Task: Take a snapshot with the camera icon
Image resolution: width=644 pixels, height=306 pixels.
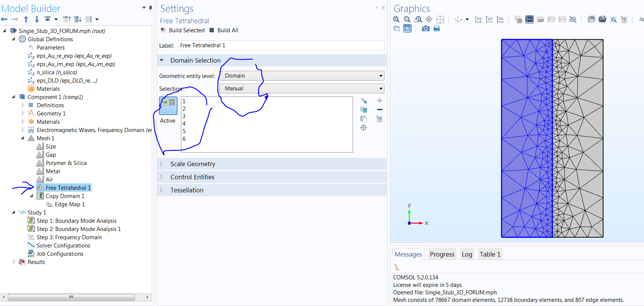Action: pyautogui.click(x=425, y=28)
